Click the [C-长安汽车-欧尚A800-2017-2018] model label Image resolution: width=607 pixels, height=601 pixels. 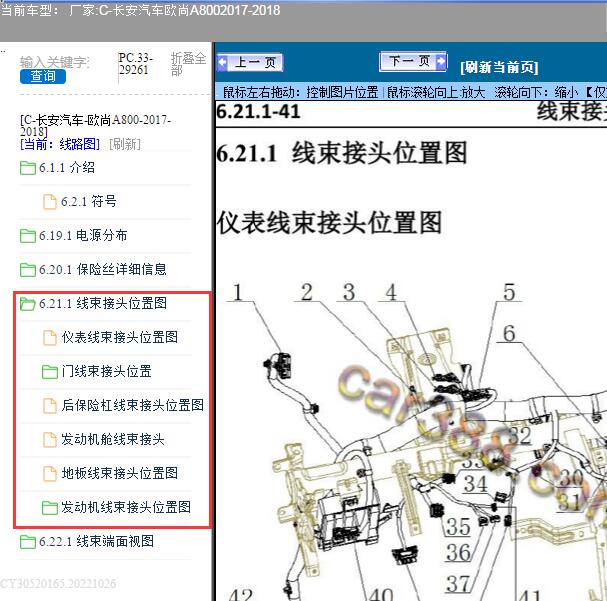click(95, 125)
